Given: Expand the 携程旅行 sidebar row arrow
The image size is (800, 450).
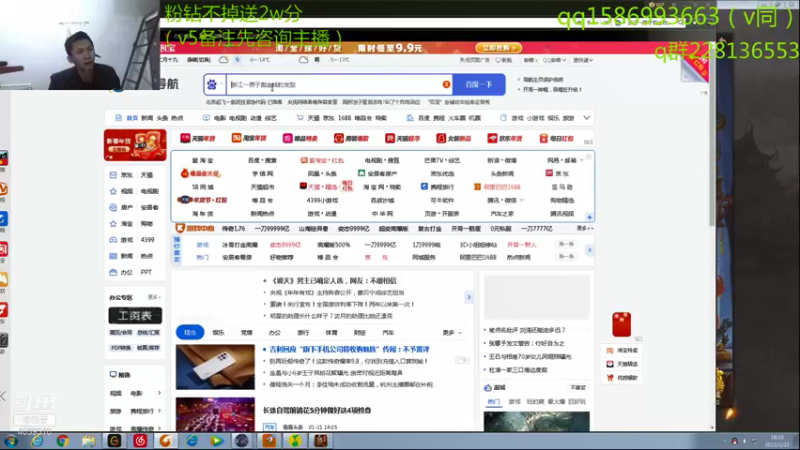Looking at the screenshot, I should 159,411.
